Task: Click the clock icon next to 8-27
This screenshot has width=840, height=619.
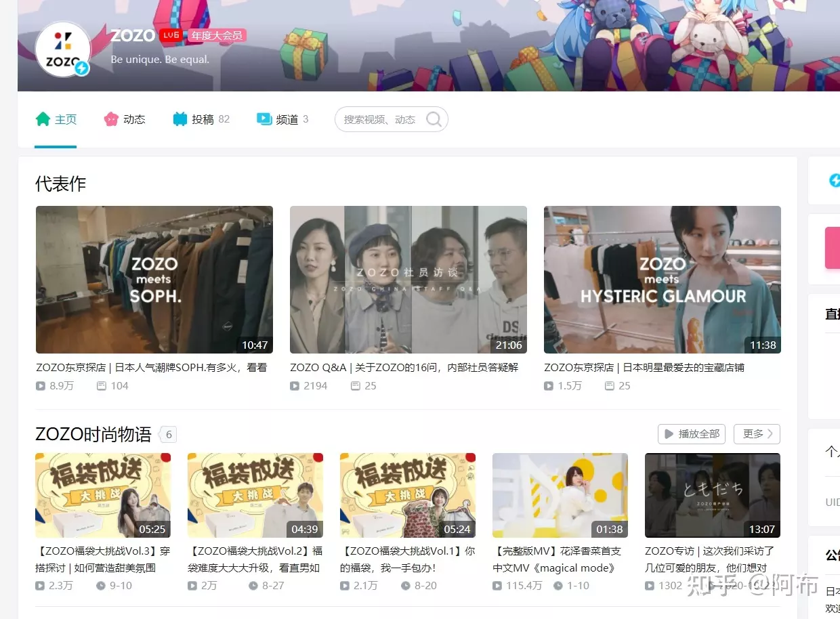Action: pos(253,586)
